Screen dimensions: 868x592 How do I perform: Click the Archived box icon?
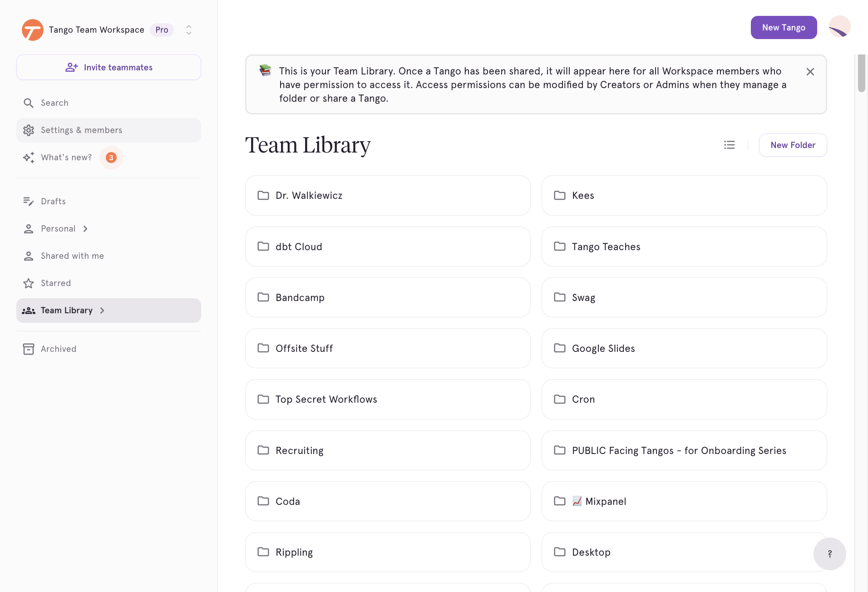(x=29, y=349)
